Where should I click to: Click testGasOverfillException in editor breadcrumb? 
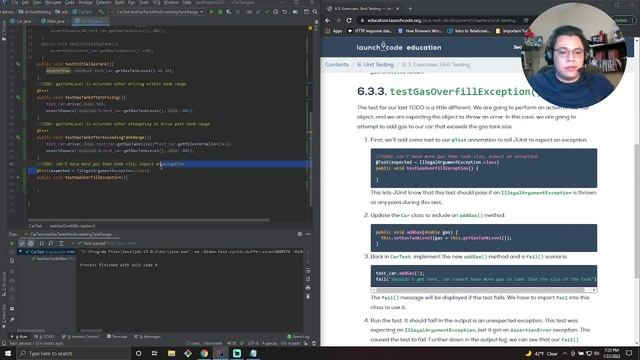[72, 226]
